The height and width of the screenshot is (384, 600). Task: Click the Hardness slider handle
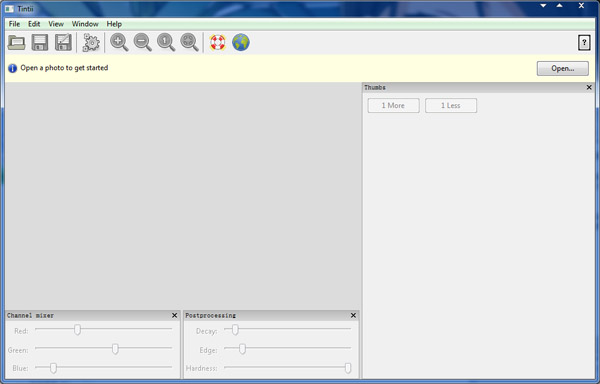tap(348, 368)
